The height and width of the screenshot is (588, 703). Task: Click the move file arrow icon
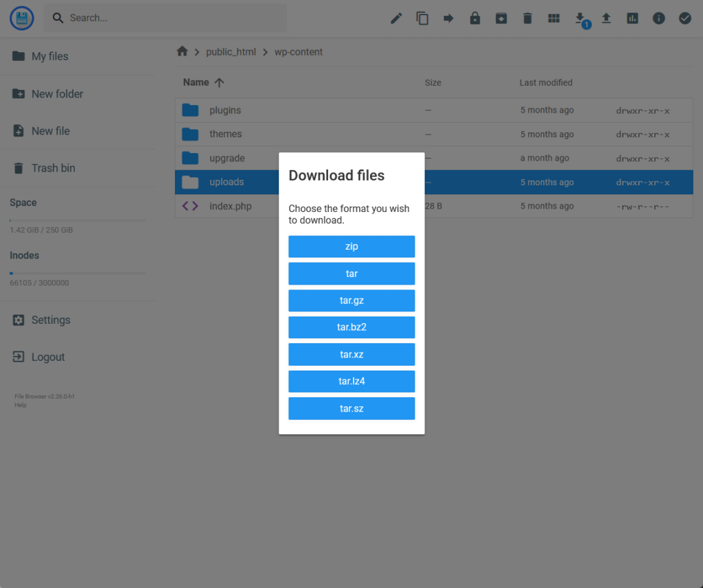pos(448,19)
